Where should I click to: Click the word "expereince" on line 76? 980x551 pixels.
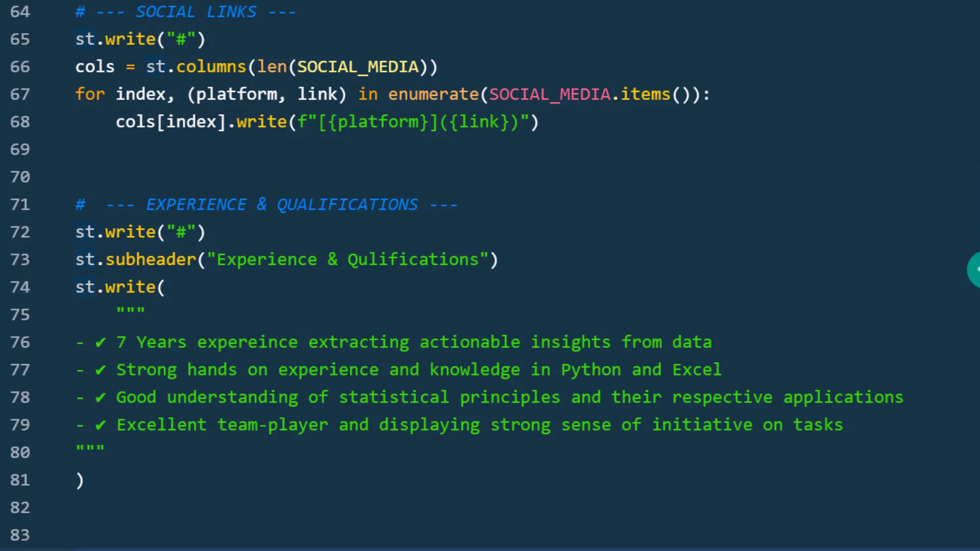point(247,342)
